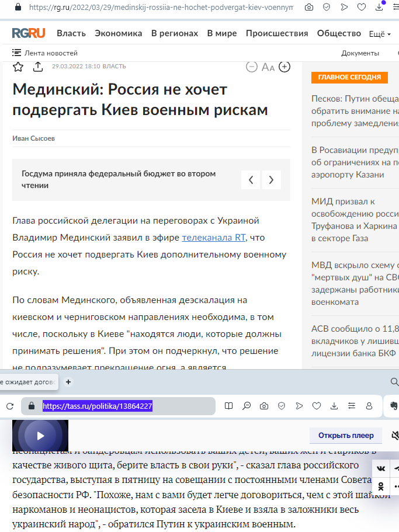Open the Экономика section

coord(117,33)
